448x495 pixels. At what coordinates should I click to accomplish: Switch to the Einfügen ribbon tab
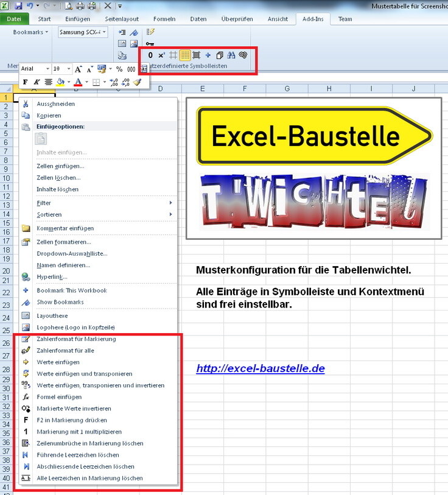tap(78, 19)
